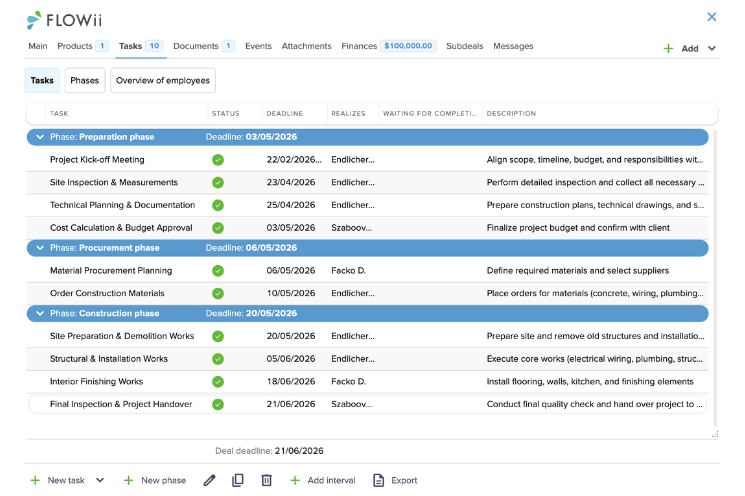The width and height of the screenshot is (745, 496).
Task: Click status checkmark for Final Inspection & Project Handover
Action: (x=218, y=404)
